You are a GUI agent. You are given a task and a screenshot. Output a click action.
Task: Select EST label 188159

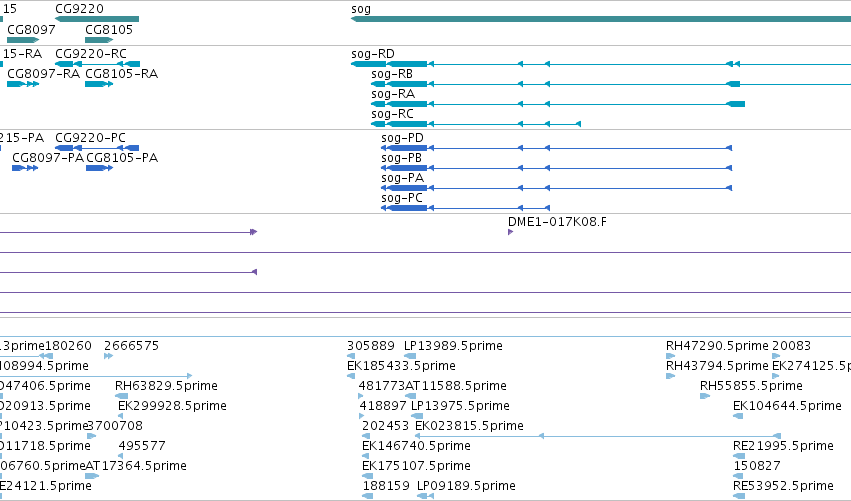click(386, 486)
